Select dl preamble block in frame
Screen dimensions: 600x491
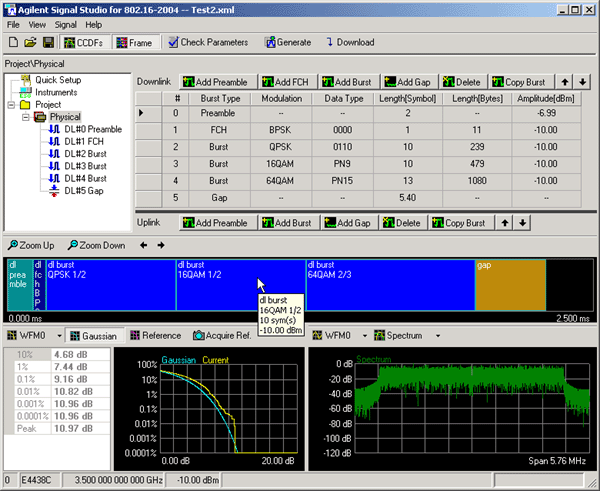pos(20,285)
